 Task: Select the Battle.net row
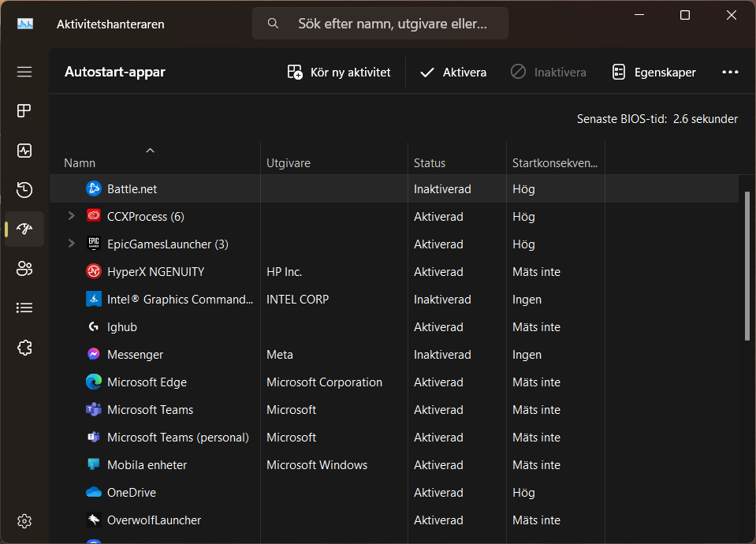pyautogui.click(x=132, y=189)
